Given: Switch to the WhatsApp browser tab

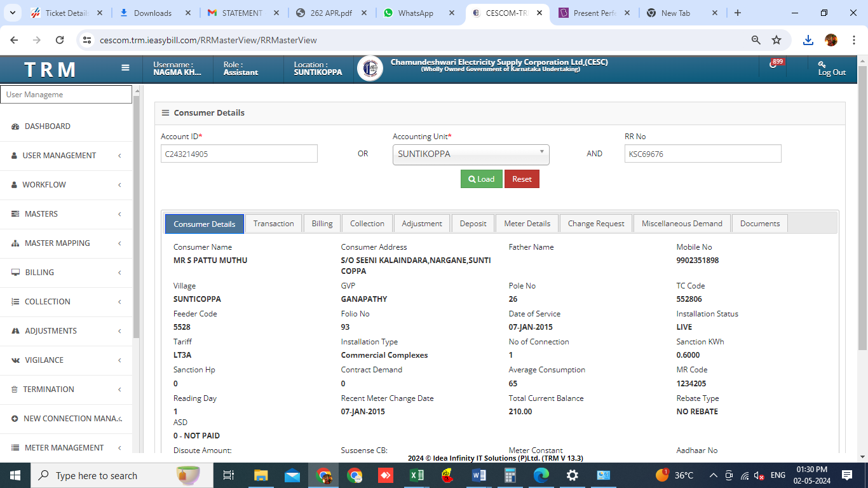Looking at the screenshot, I should click(x=419, y=13).
